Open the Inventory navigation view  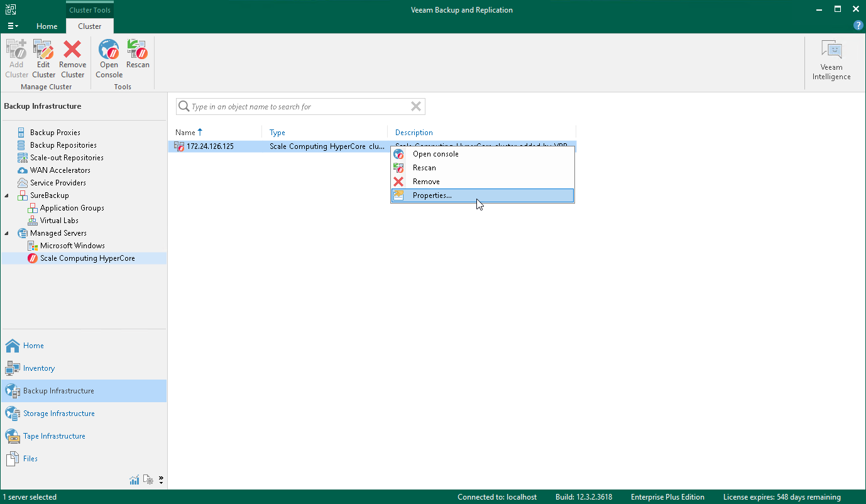[84, 368]
